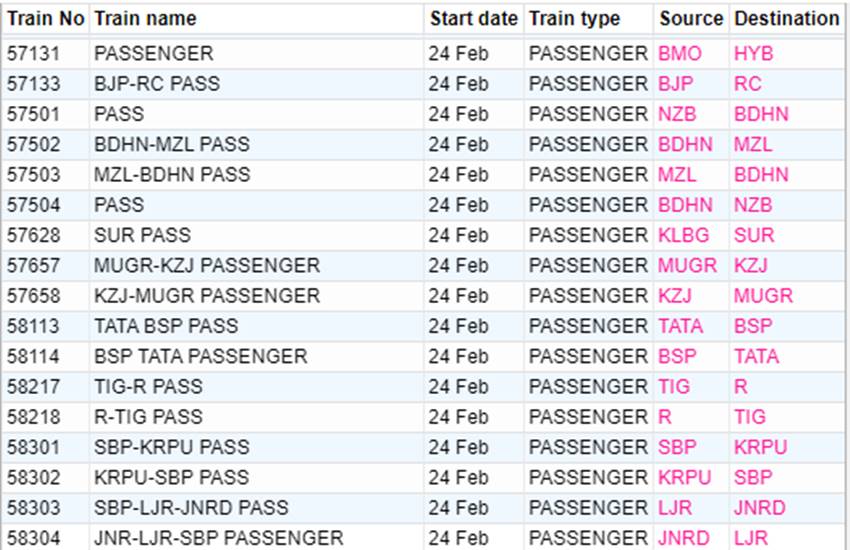Click KRPU destination link for train 58301
The image size is (850, 550).
tap(760, 447)
